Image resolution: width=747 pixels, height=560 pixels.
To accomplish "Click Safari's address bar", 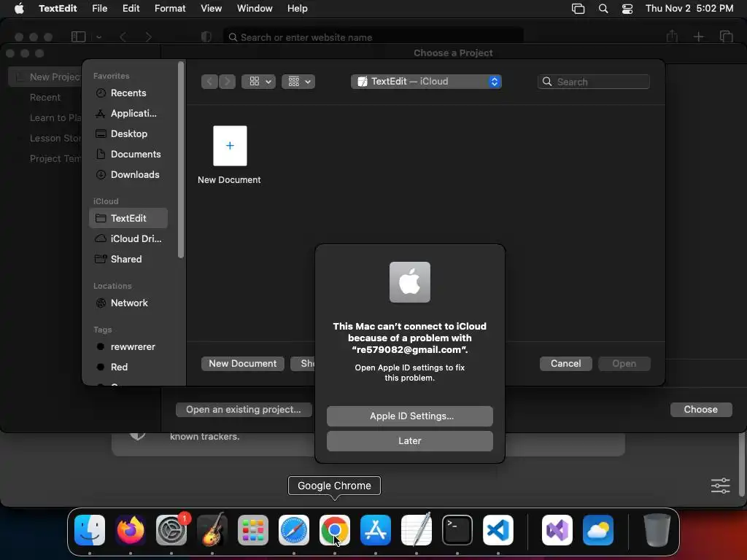I will point(373,37).
